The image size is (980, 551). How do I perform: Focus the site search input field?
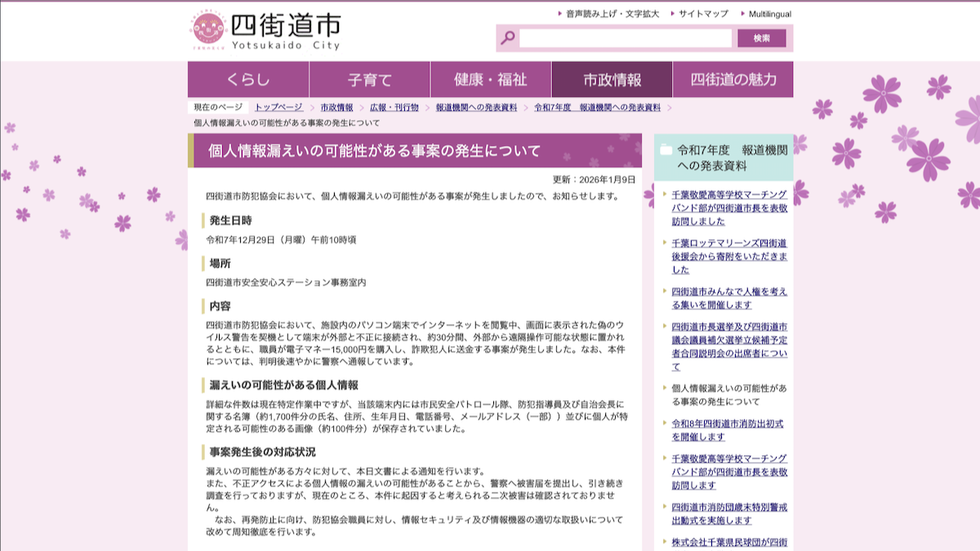coord(626,38)
